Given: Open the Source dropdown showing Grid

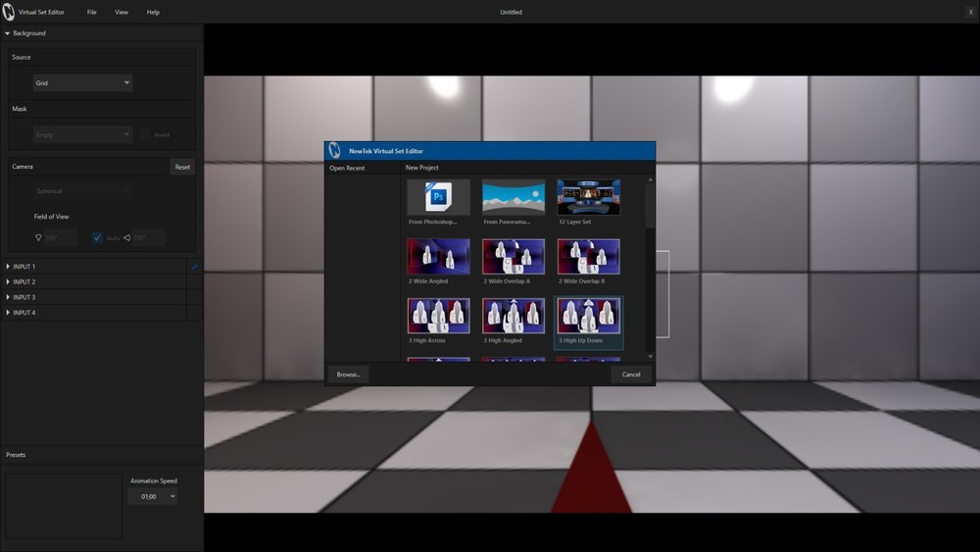Looking at the screenshot, I should click(x=82, y=82).
